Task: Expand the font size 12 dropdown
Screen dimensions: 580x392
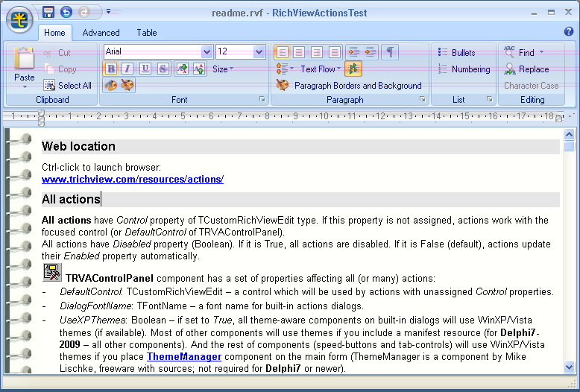Action: click(x=259, y=51)
